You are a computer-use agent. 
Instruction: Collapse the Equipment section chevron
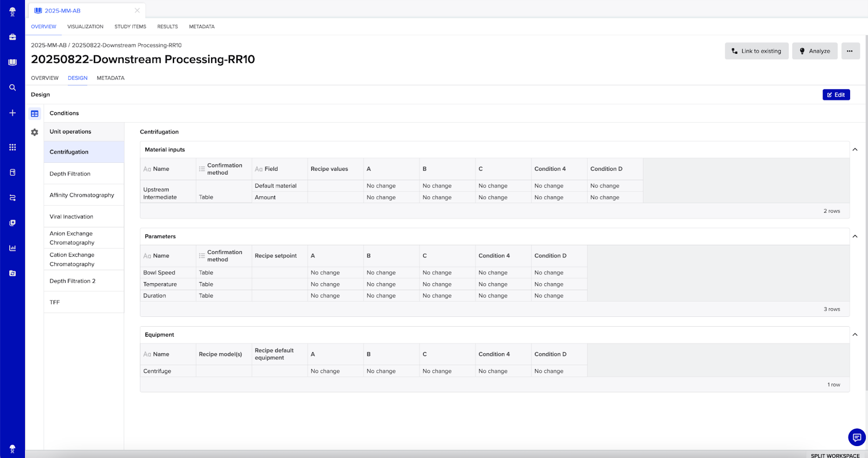(x=855, y=335)
